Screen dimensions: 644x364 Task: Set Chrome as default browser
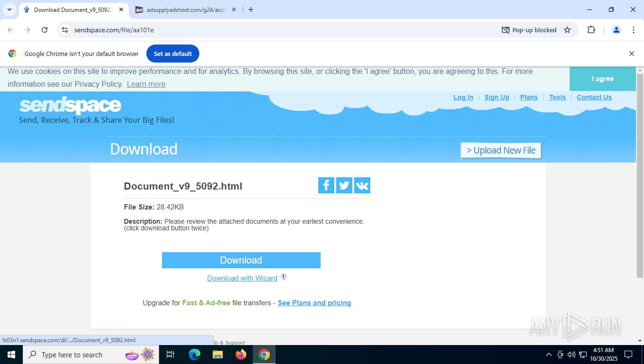tap(173, 54)
